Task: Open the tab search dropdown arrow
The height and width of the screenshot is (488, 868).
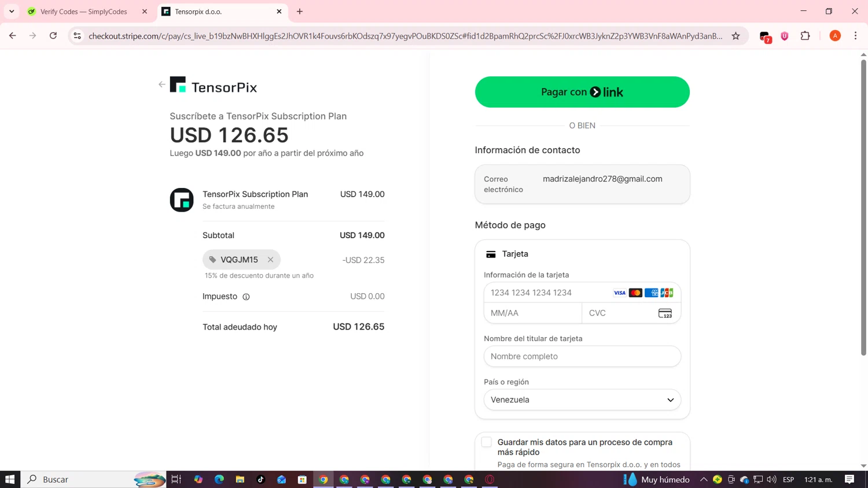Action: pos(12,12)
